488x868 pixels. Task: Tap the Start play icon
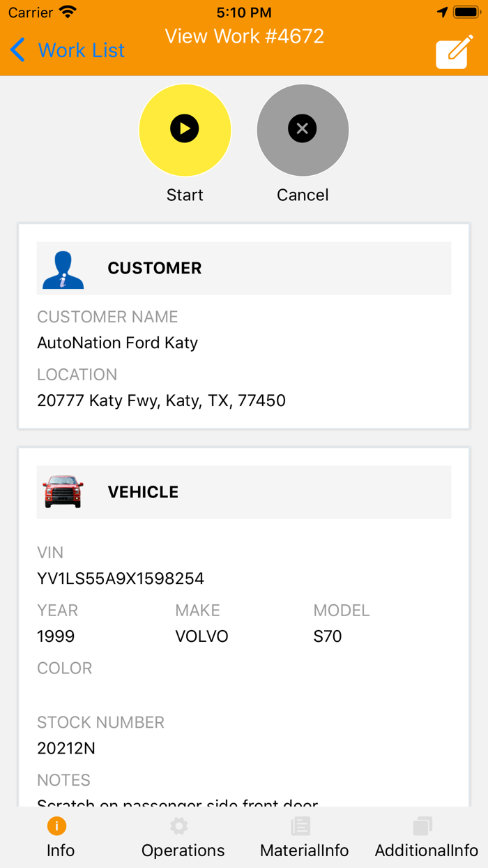tap(185, 130)
